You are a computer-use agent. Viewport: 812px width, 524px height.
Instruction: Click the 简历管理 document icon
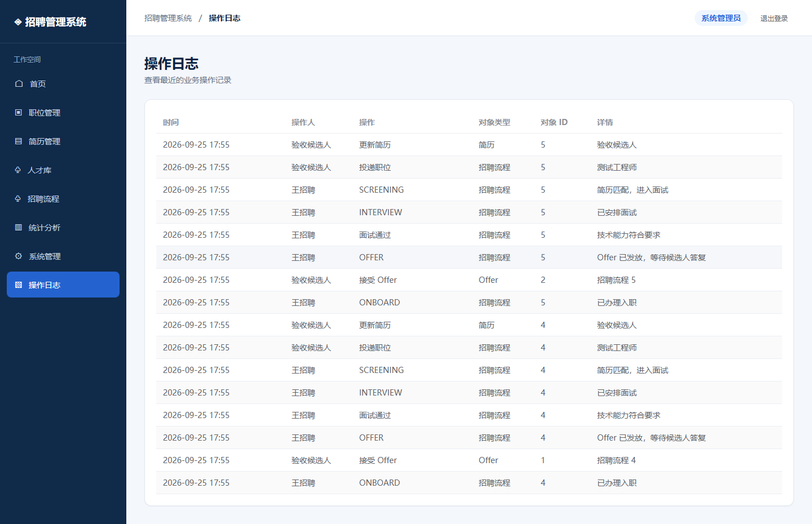19,141
